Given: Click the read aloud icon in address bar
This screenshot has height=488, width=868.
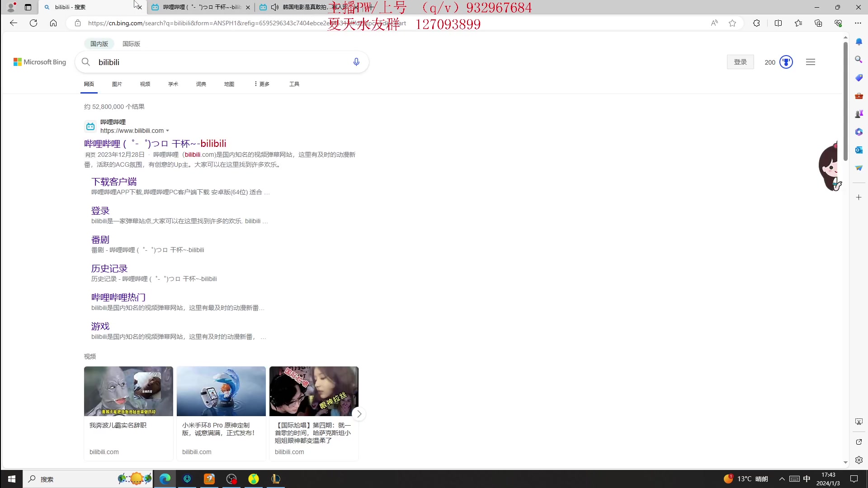Looking at the screenshot, I should pos(714,23).
